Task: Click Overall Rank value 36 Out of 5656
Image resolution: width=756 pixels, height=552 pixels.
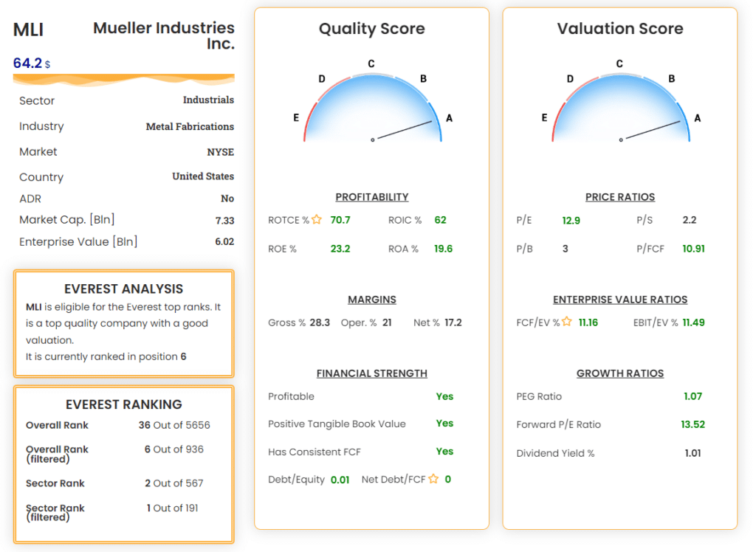Action: pyautogui.click(x=174, y=425)
